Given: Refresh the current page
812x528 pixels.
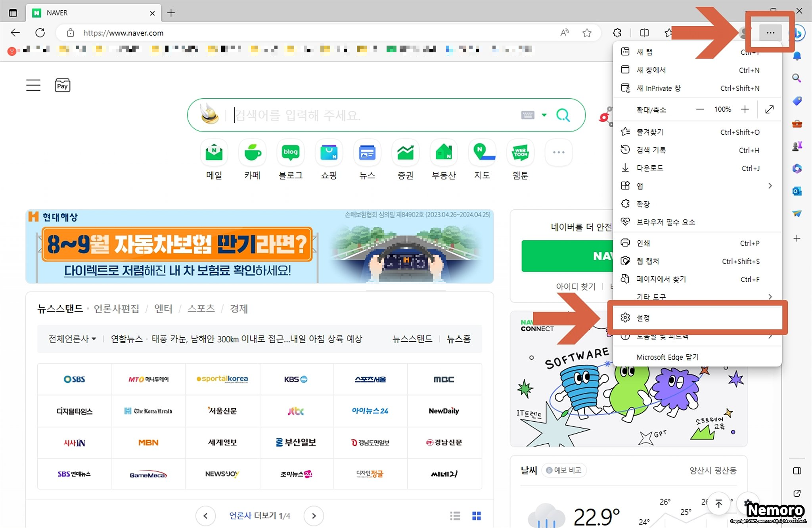Looking at the screenshot, I should coord(40,33).
